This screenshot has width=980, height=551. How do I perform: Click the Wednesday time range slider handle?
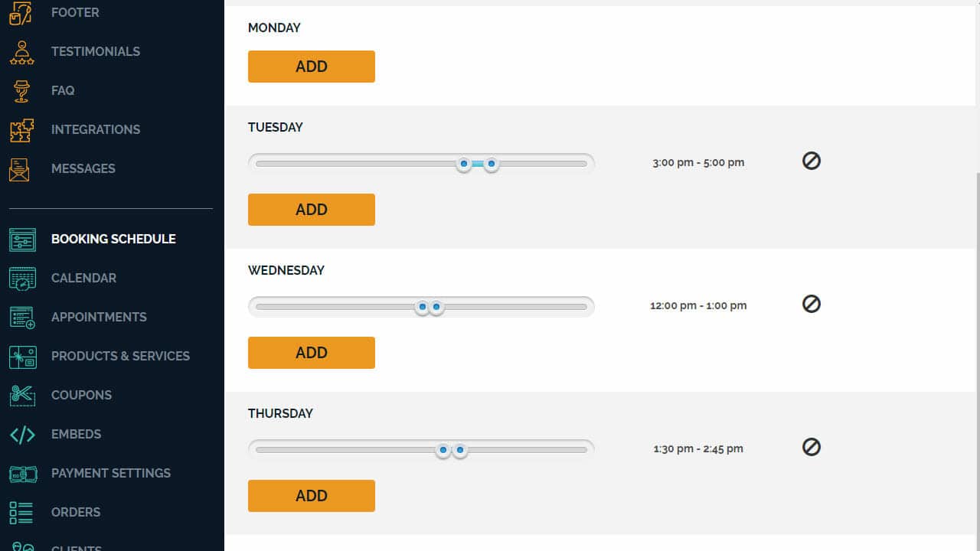point(422,307)
